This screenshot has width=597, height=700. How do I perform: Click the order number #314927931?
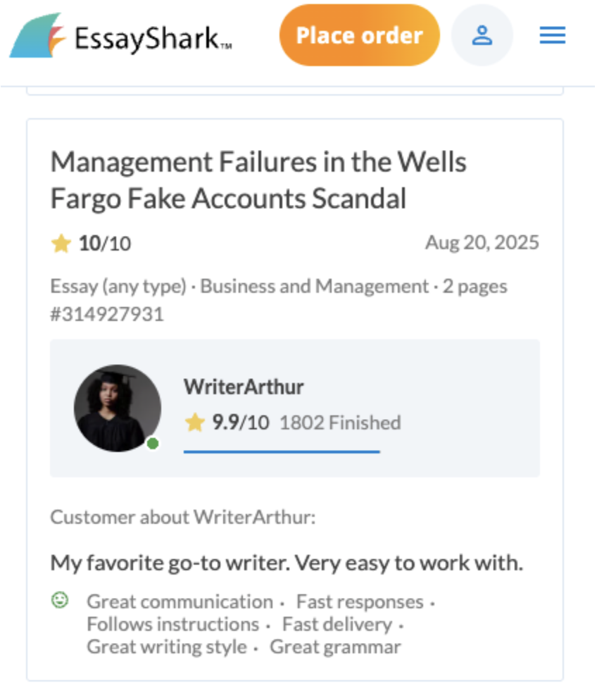point(107,314)
